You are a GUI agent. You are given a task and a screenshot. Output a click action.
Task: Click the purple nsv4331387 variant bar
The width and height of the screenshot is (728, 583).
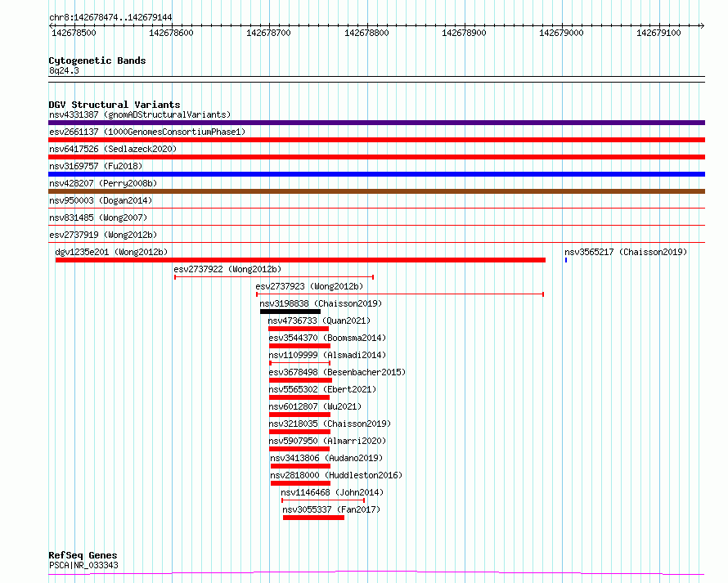376,123
